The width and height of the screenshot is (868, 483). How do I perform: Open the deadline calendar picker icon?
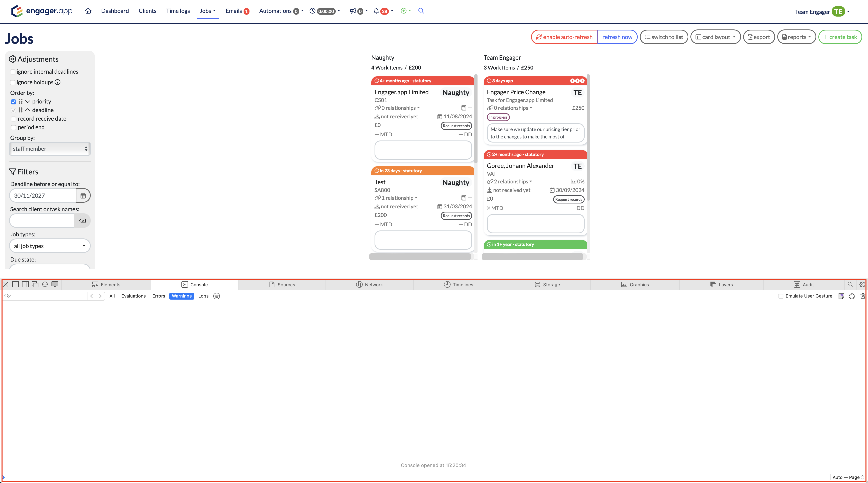pos(83,196)
